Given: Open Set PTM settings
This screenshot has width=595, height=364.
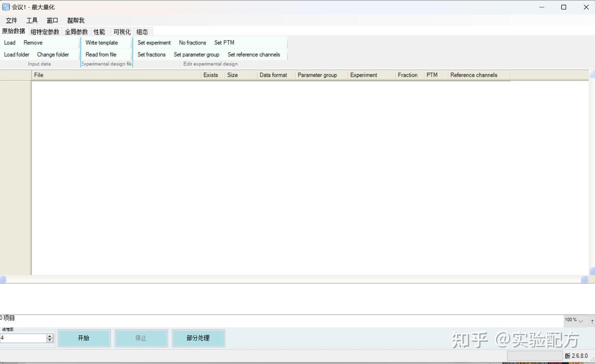Looking at the screenshot, I should click(224, 43).
